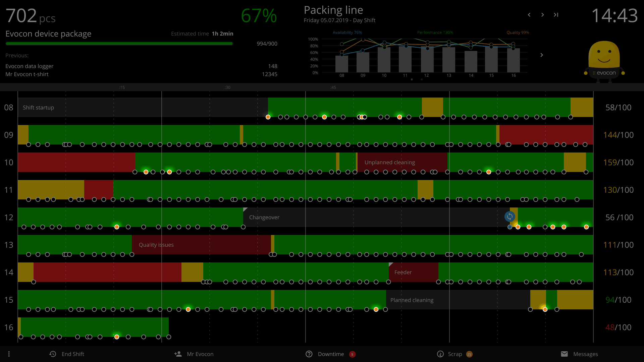Jump to latest shift arrow

point(556,15)
